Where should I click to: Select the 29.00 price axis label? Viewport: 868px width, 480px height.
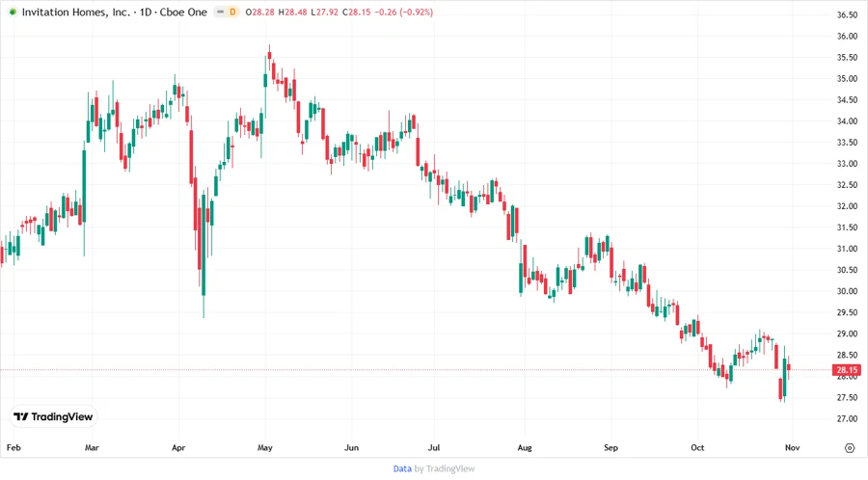(x=847, y=334)
